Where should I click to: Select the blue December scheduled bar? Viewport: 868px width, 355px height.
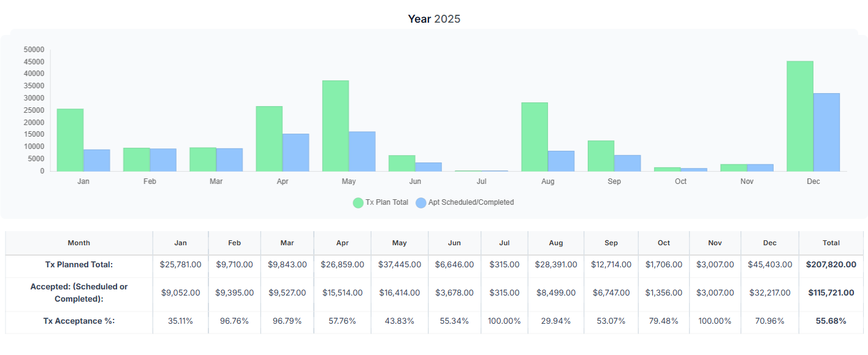pos(827,132)
